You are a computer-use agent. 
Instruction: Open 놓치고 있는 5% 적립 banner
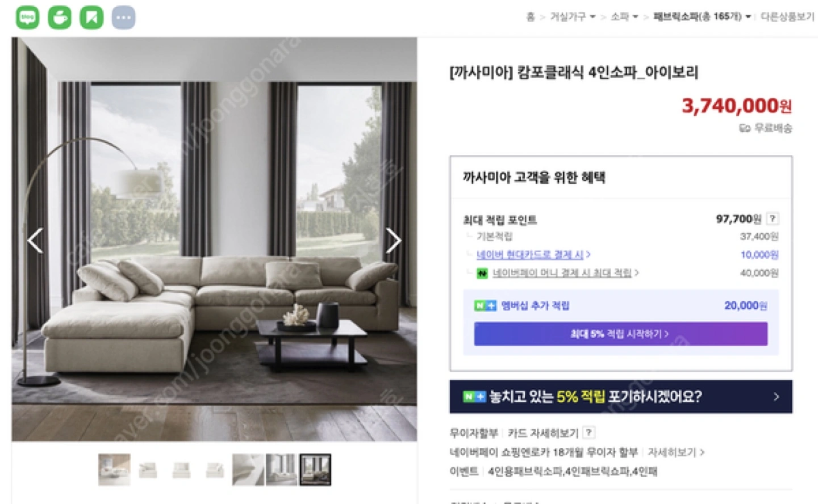pos(620,396)
